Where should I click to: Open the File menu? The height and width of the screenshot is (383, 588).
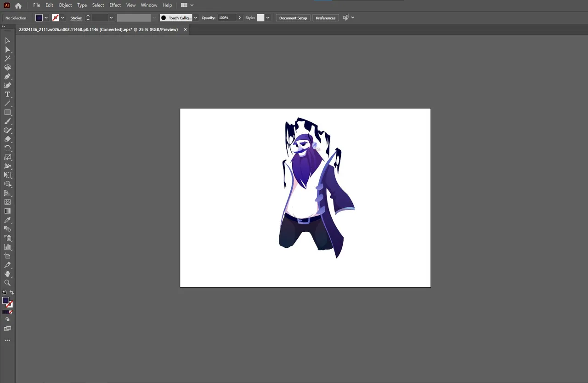tap(37, 5)
